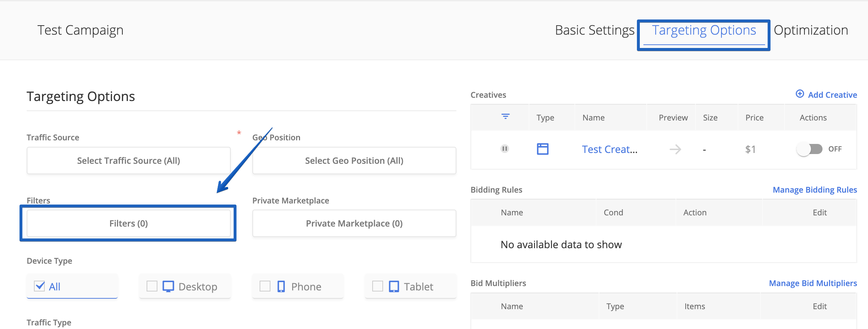Switch to the Basic Settings tab

click(x=594, y=30)
